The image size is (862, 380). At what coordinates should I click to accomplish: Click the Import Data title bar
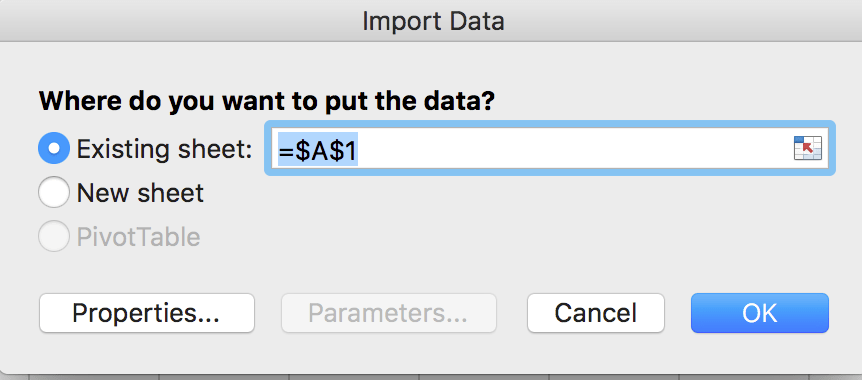point(431,21)
